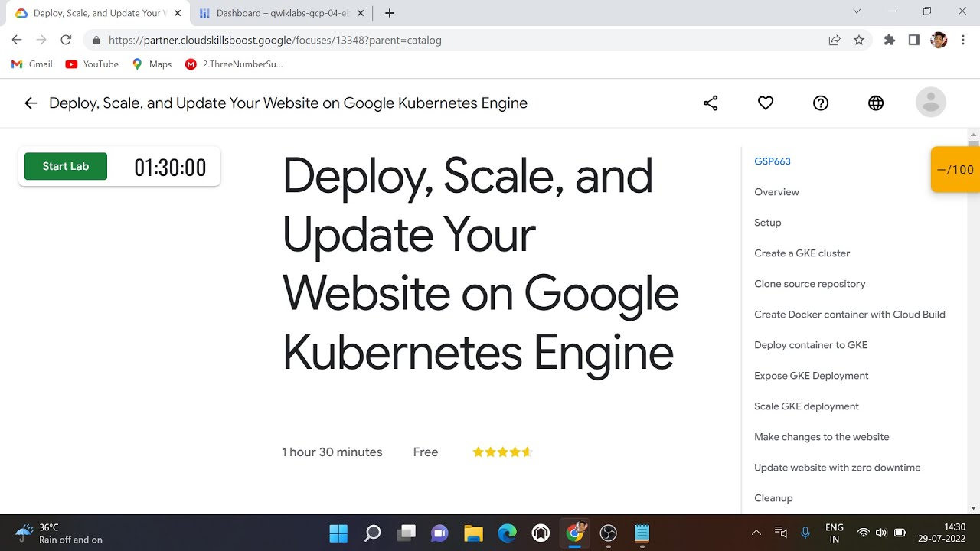Toggle Chrome side panel icon
This screenshot has height=551, width=980.
click(914, 40)
